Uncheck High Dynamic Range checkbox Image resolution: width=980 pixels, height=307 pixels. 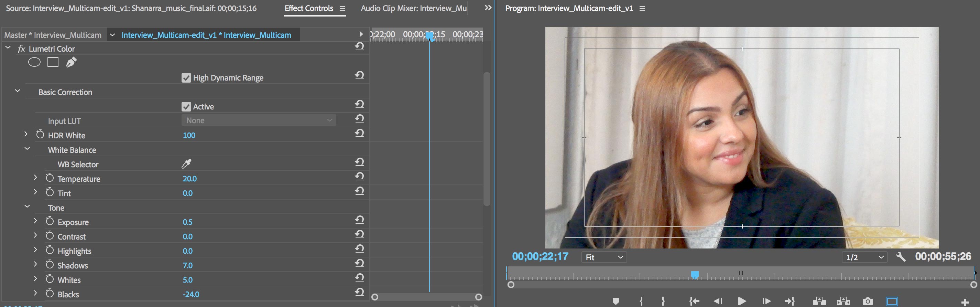coord(186,78)
